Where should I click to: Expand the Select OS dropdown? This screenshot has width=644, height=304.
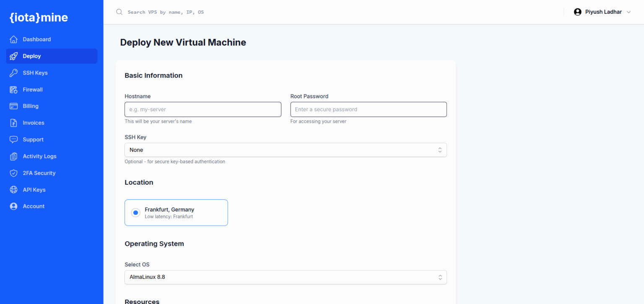[x=285, y=277]
